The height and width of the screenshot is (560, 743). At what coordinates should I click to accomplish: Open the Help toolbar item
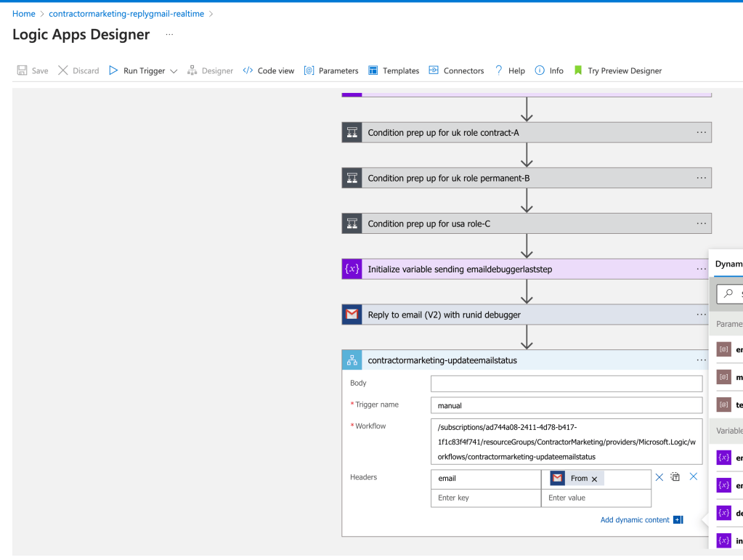tap(510, 70)
